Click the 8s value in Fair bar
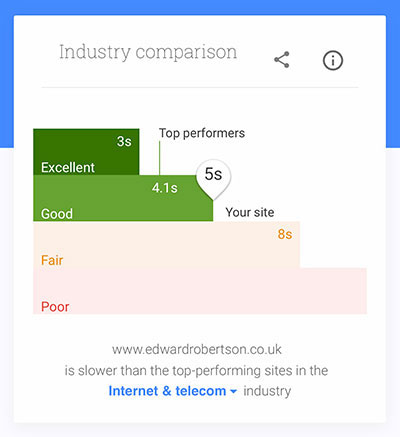The height and width of the screenshot is (437, 400). 285,234
